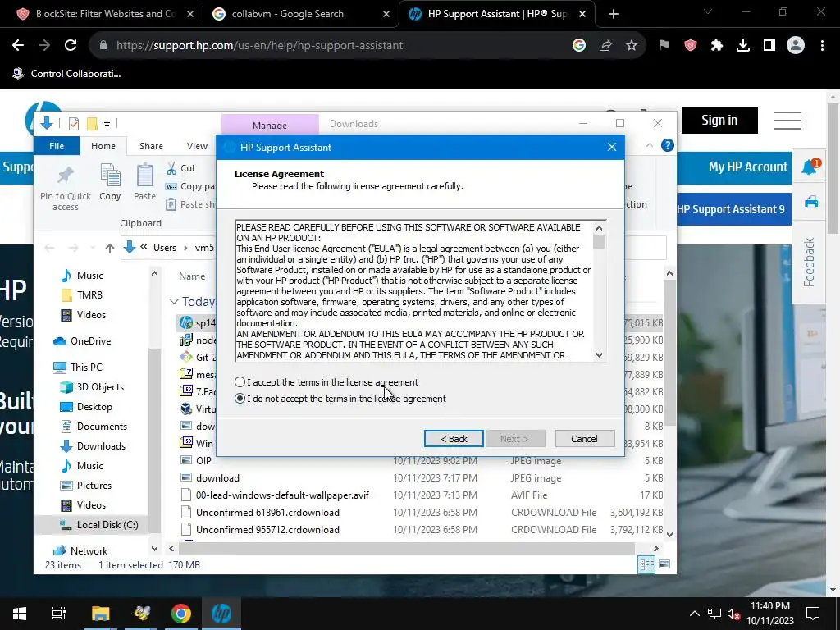Switch to the Home ribbon tab
This screenshot has width=840, height=630.
[x=103, y=146]
